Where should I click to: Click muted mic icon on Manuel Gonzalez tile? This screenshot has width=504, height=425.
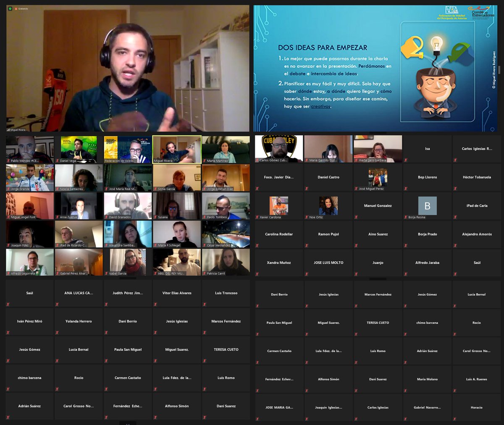(x=356, y=217)
